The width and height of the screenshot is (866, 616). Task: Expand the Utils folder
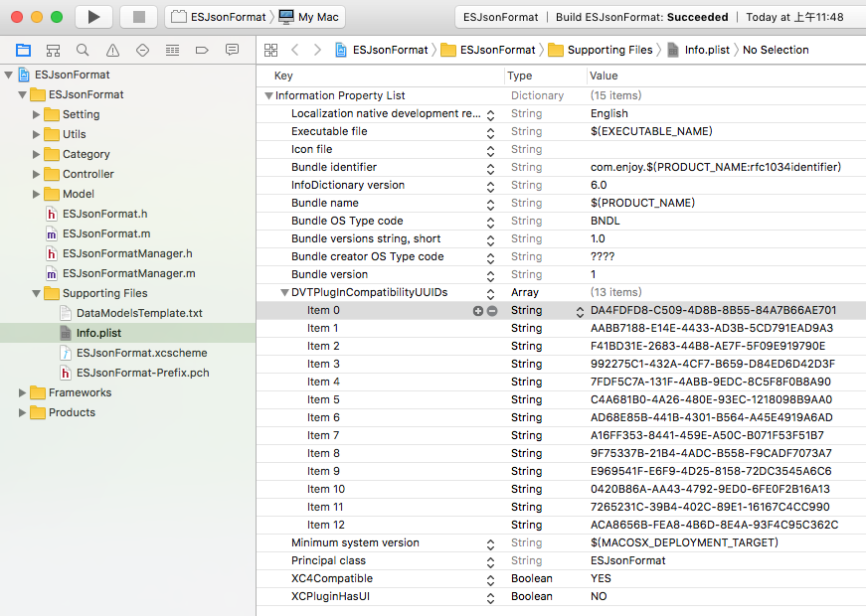(x=36, y=134)
